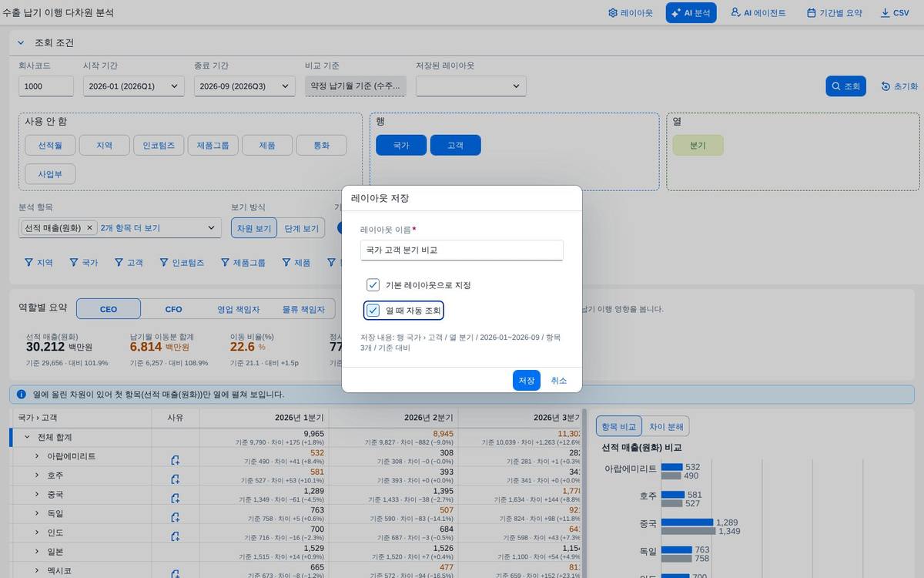
Task: Click the 제품그룹 dimension chip
Action: pos(213,145)
